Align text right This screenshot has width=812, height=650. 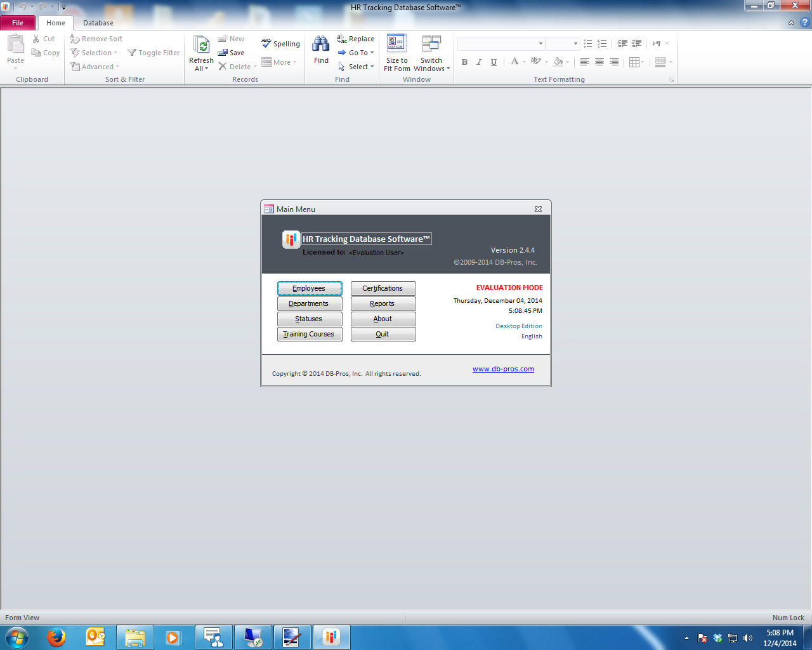tap(613, 62)
